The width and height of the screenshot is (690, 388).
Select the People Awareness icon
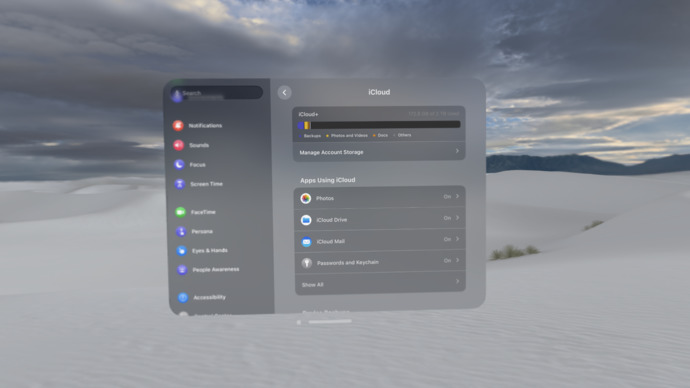[182, 270]
